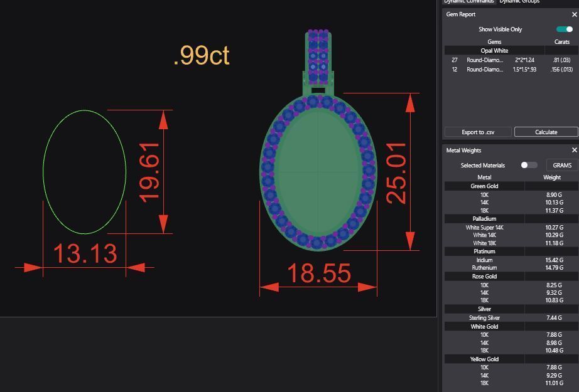Click the Carats column header
Viewport: 579px width, 392px height.
[x=561, y=41]
